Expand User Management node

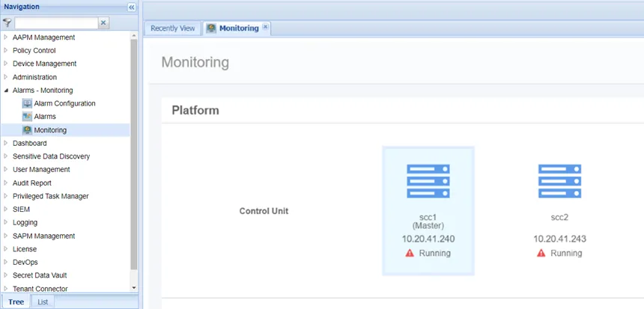(x=6, y=170)
